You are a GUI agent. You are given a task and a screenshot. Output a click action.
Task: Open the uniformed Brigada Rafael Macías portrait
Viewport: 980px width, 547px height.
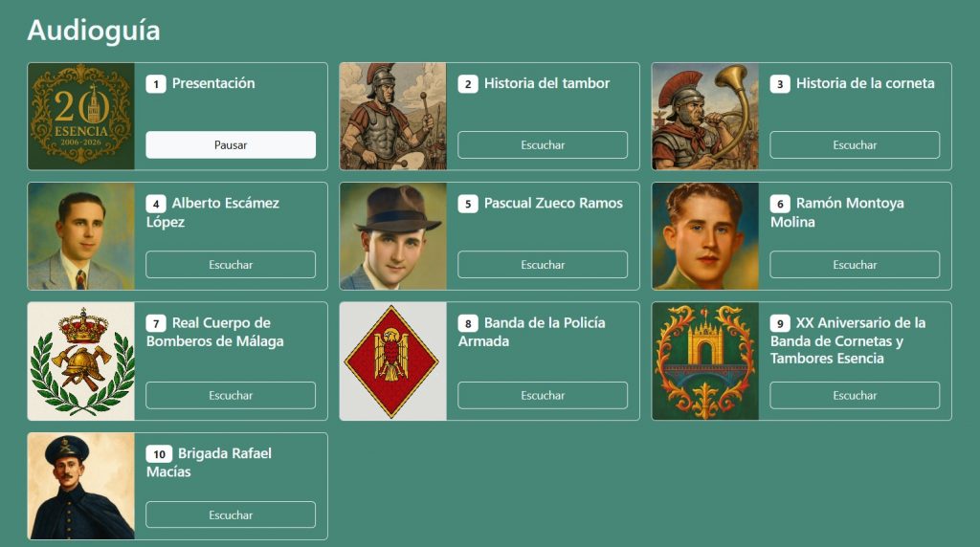tap(81, 486)
